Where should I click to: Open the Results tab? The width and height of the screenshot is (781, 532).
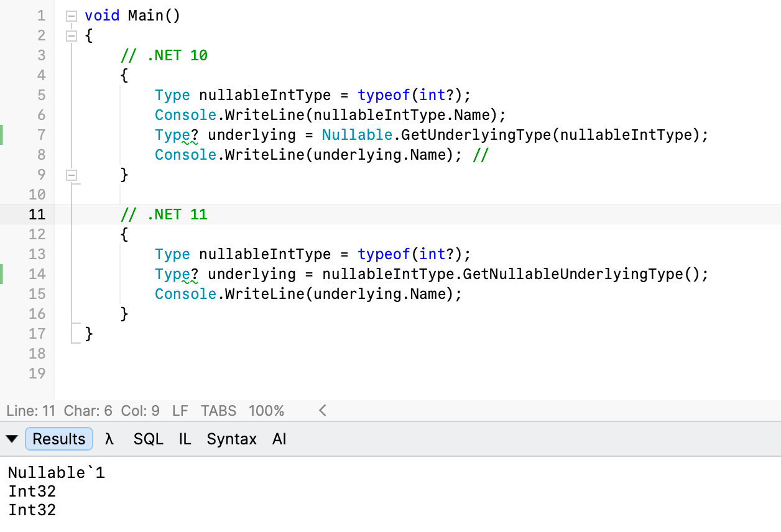(59, 439)
